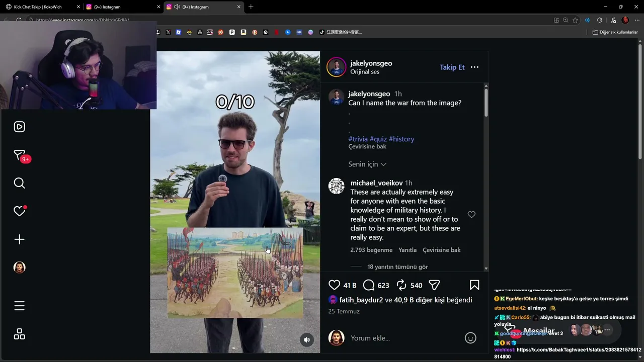The width and height of the screenshot is (644, 362).
Task: Focus the Yorum ekle comment field
Action: tap(405, 338)
